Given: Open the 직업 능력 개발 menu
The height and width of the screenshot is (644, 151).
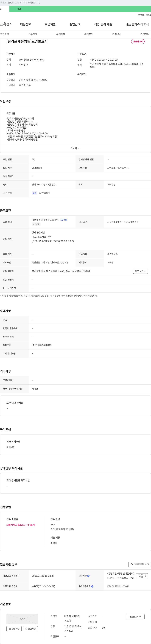Looking at the screenshot, I should (103, 24).
